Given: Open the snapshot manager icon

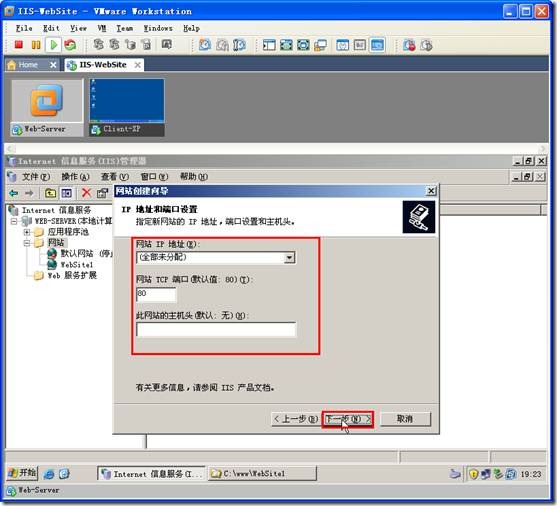Looking at the screenshot, I should click(x=240, y=45).
